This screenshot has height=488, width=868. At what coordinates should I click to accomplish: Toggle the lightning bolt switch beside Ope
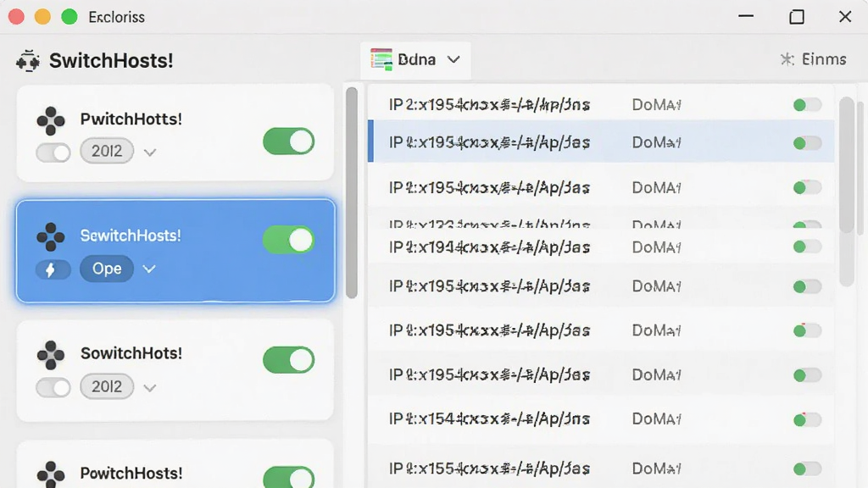point(53,269)
